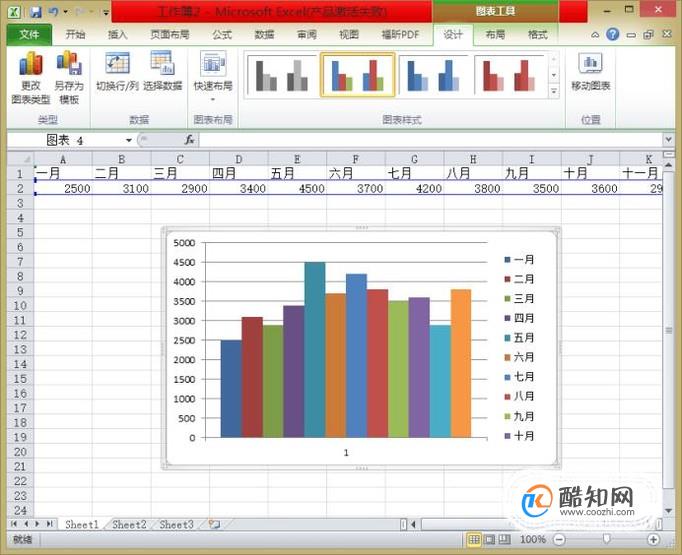Screen dimensions: 682x555
Task: Switch to the chart Format (格式) tab
Action: (x=538, y=34)
